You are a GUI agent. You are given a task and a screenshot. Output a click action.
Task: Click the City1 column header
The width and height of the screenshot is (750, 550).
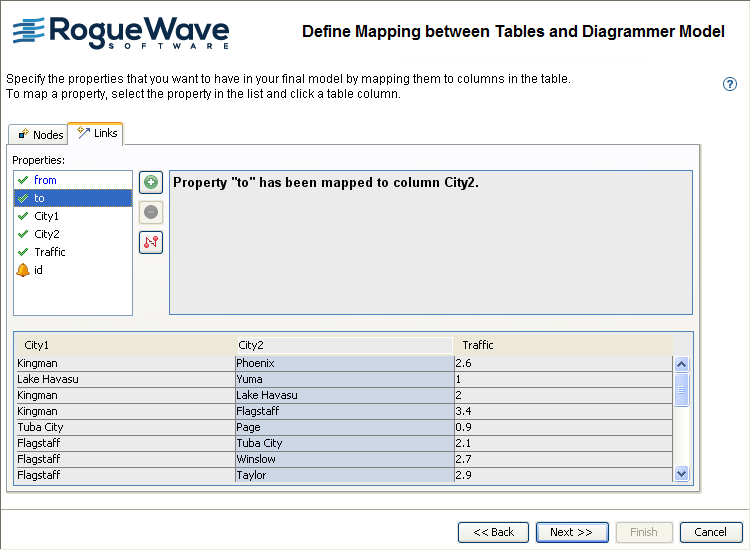click(124, 345)
